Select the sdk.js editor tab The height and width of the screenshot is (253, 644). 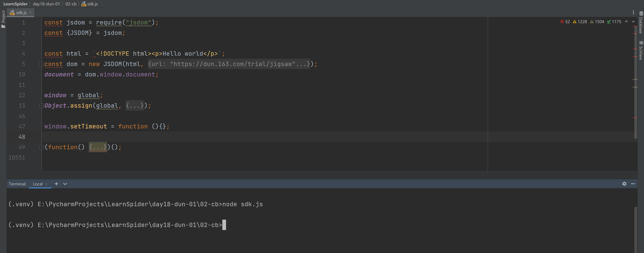20,12
